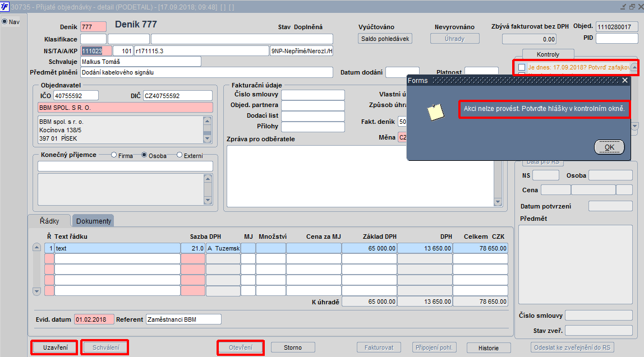Click Základ DPH cell 65 000.00 in row 1
Screen dimensions: 644x357
(x=369, y=248)
